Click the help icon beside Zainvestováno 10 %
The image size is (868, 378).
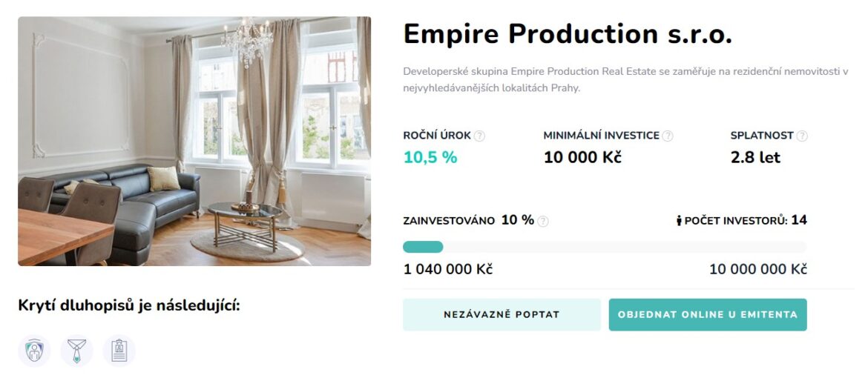tap(543, 221)
